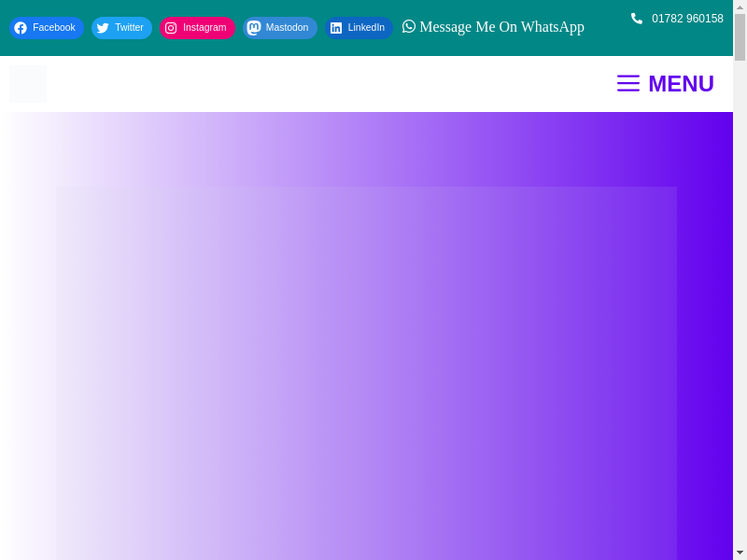The image size is (747, 560).
Task: Call the number 01782 960158
Action: pyautogui.click(x=687, y=19)
